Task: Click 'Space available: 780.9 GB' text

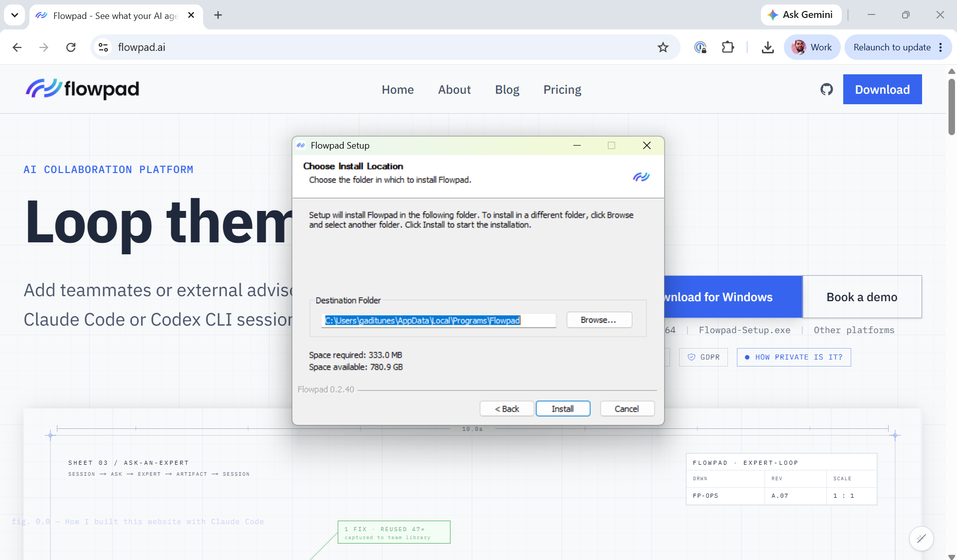Action: [x=356, y=367]
